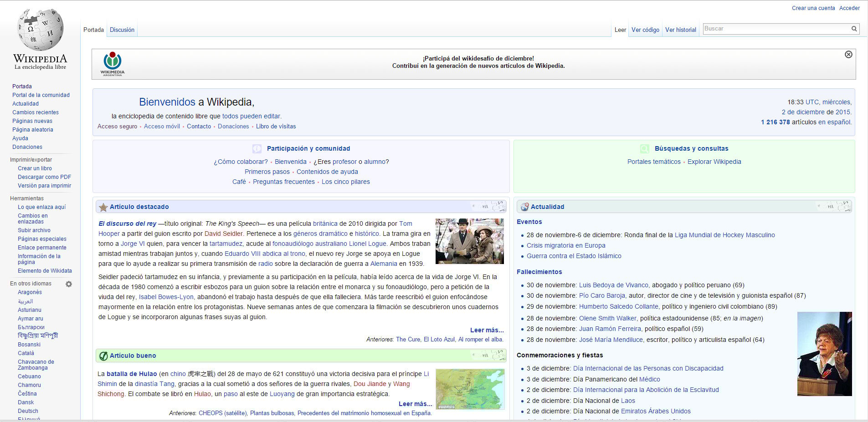Click the Fallecimientos heading link
Screen dimensions: 868x422
coord(539,272)
